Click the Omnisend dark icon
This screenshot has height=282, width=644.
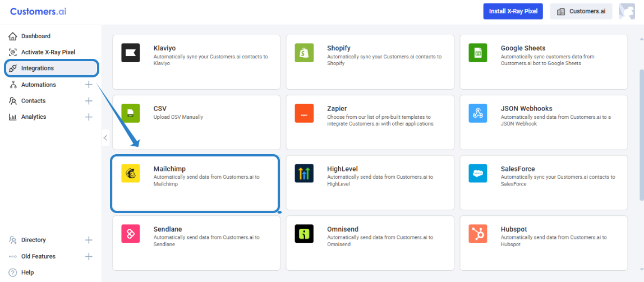(304, 234)
